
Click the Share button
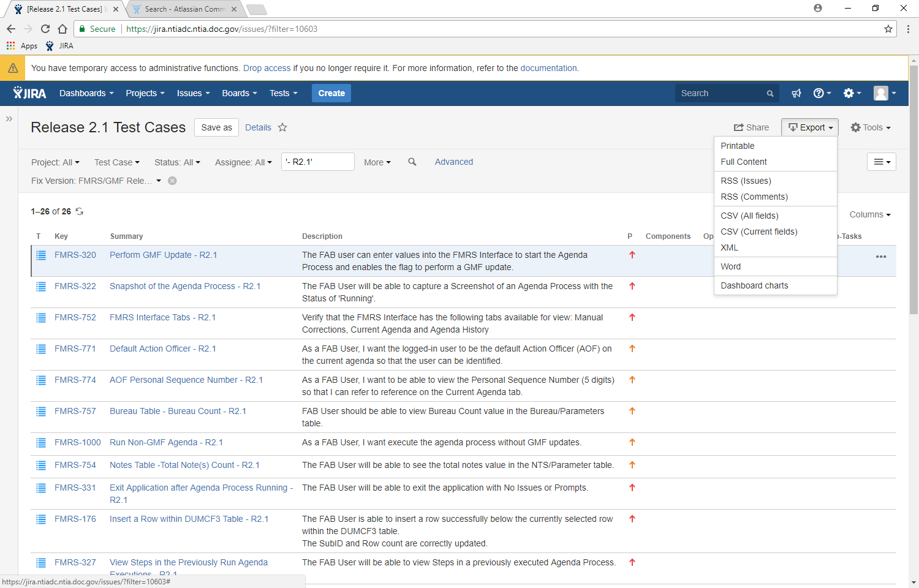tap(751, 127)
